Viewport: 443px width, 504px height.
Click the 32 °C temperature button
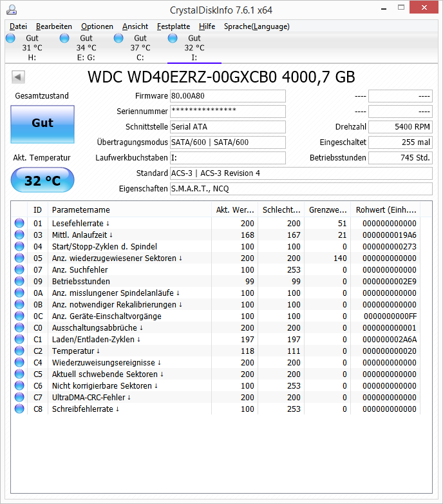click(x=42, y=180)
